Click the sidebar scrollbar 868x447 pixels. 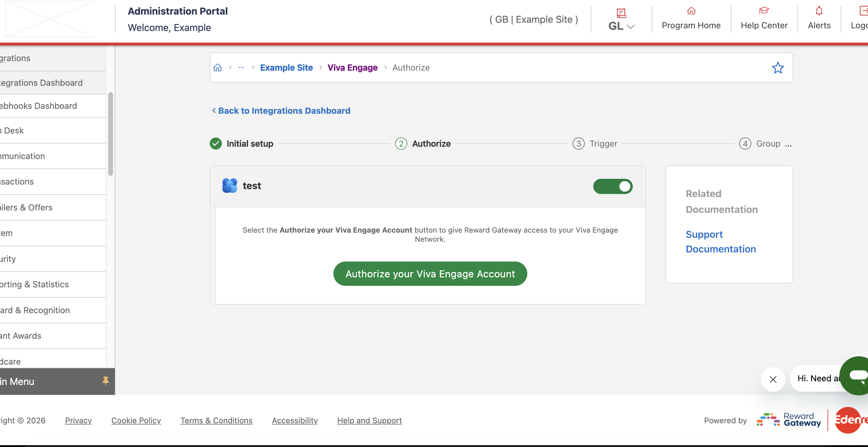tap(111, 134)
